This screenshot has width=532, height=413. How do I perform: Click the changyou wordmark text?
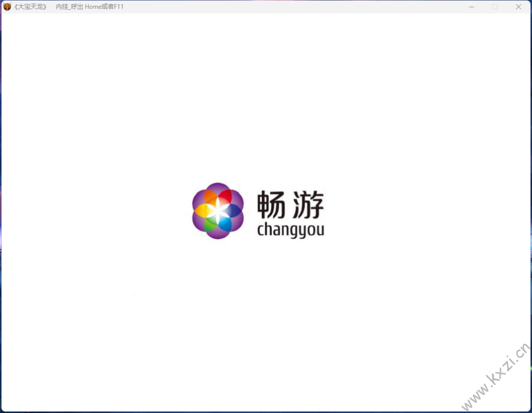291,230
